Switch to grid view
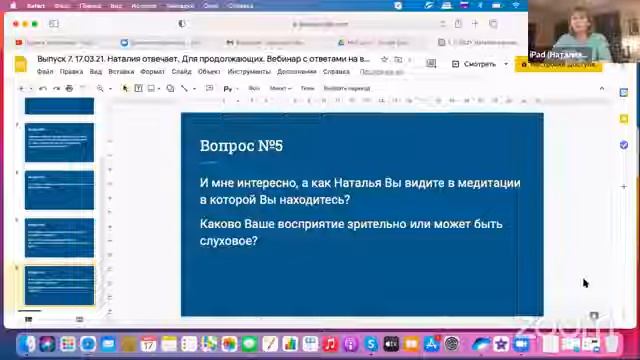640x360 pixels. pos(79,319)
